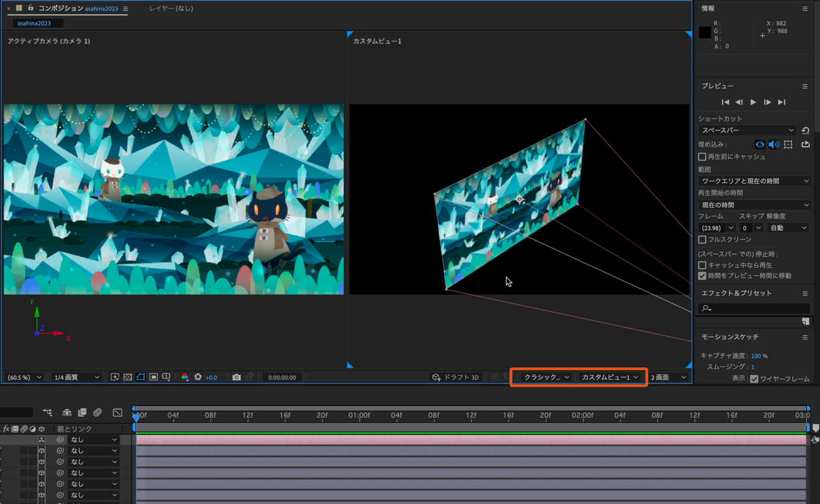Toggle shy layers hide icon in timeline

(x=67, y=412)
